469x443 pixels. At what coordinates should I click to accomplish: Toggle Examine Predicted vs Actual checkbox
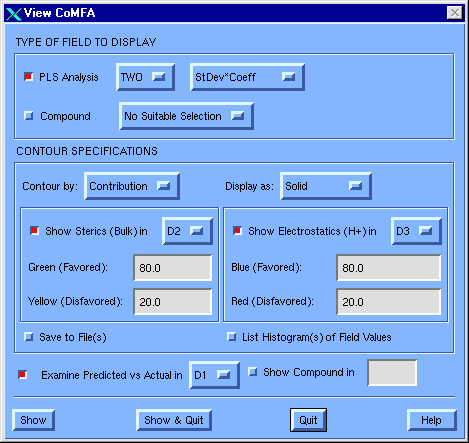(23, 375)
